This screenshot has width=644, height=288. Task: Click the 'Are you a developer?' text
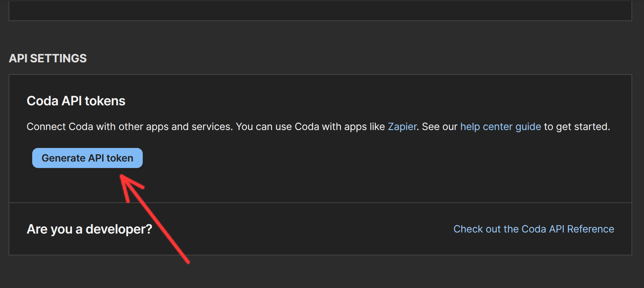coord(89,229)
